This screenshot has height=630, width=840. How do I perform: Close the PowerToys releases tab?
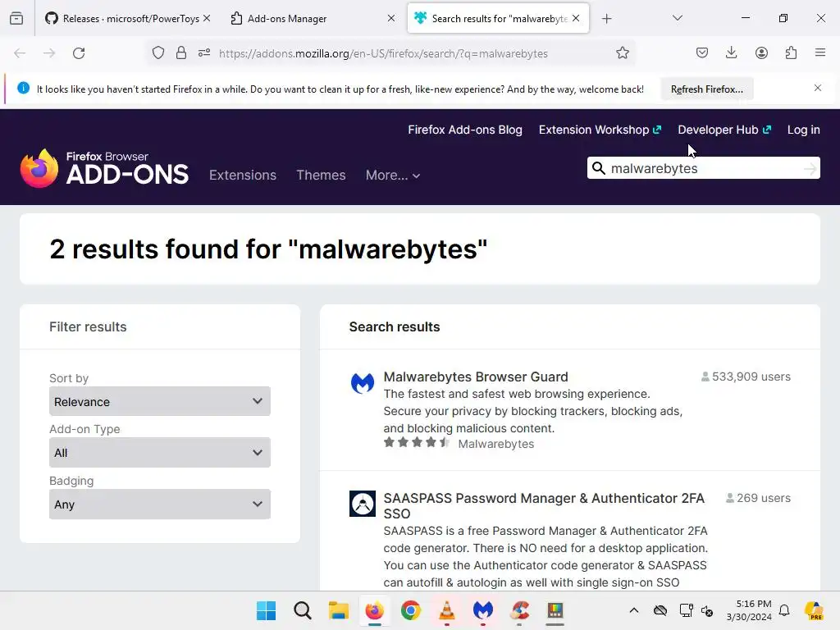207,18
